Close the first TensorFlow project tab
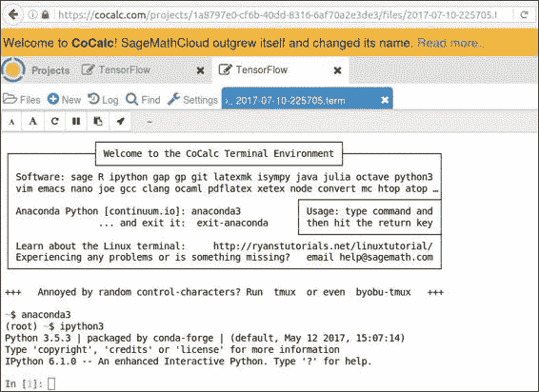This screenshot has height=392, width=539. [200, 70]
